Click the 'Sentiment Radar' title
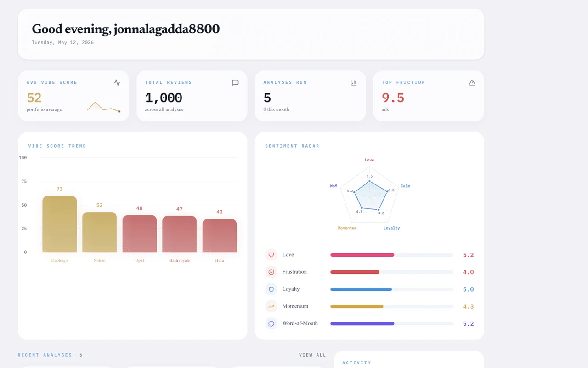Viewport: 588px width, 368px height. tap(292, 146)
